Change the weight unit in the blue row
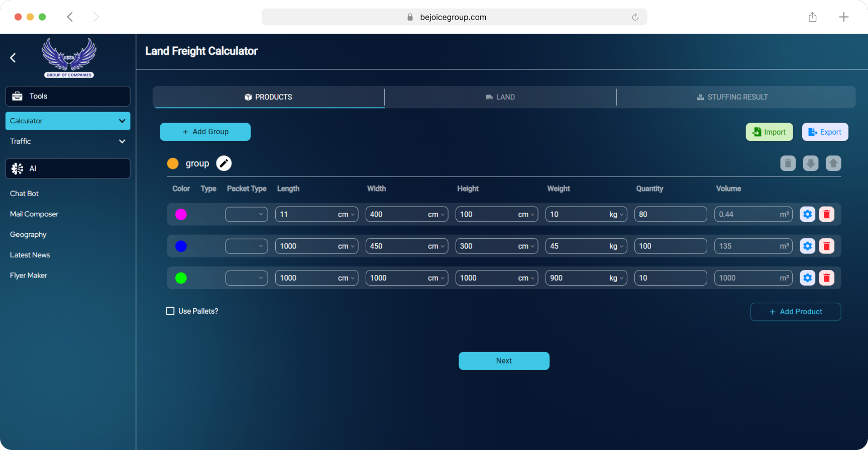 tap(616, 246)
